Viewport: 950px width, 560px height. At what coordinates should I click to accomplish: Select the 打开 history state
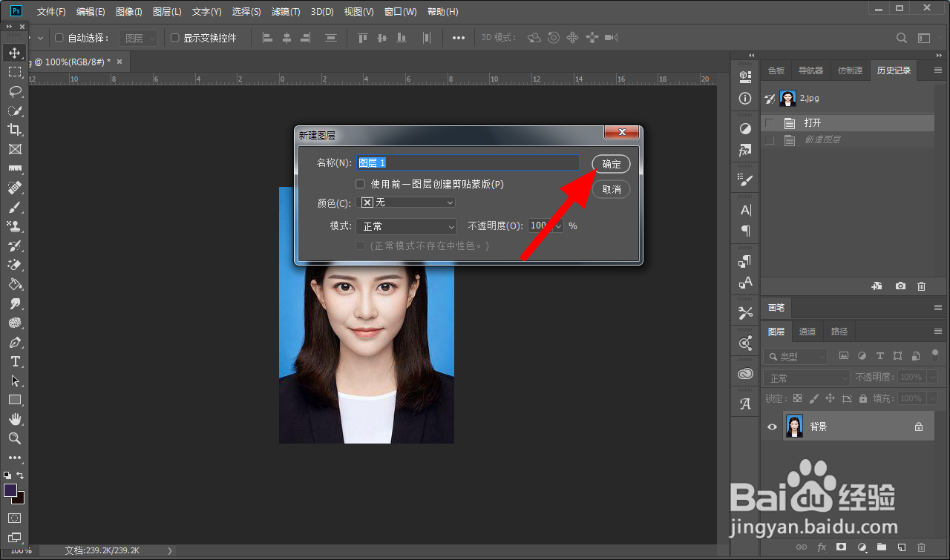pos(848,123)
